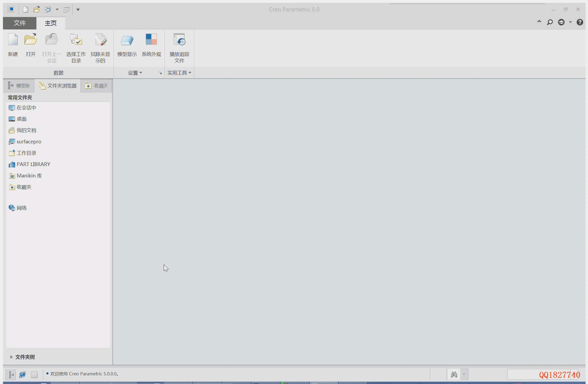
Task: Click the welcome message in status bar
Action: click(x=85, y=374)
